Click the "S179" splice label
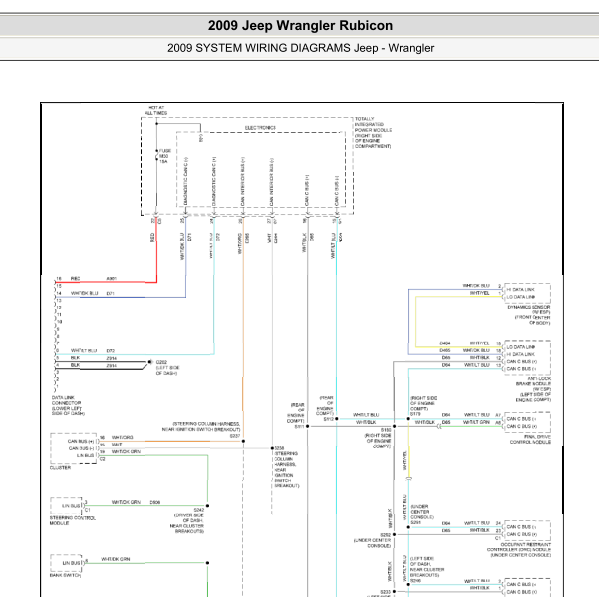 pos(415,414)
